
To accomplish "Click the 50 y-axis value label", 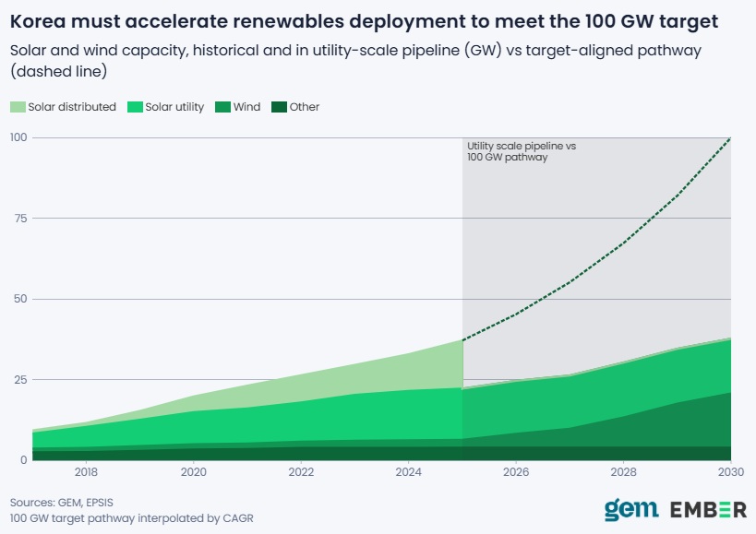I will point(20,299).
